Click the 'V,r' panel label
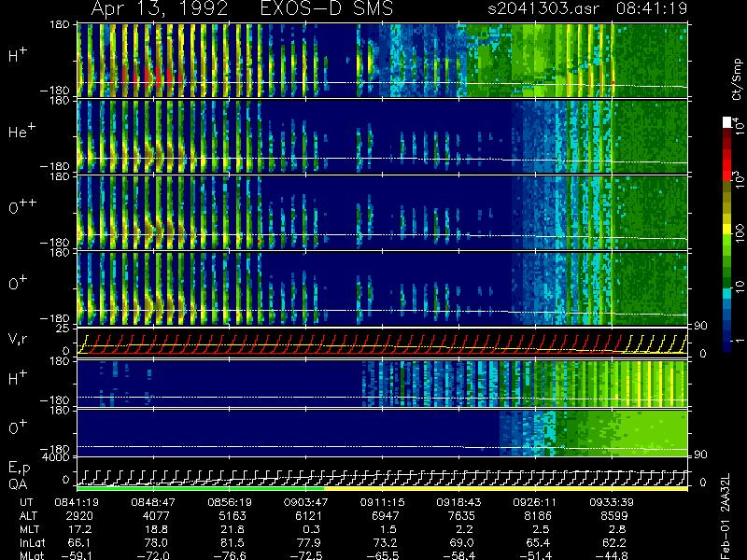Viewport: 747px width, 560px height. tap(18, 339)
